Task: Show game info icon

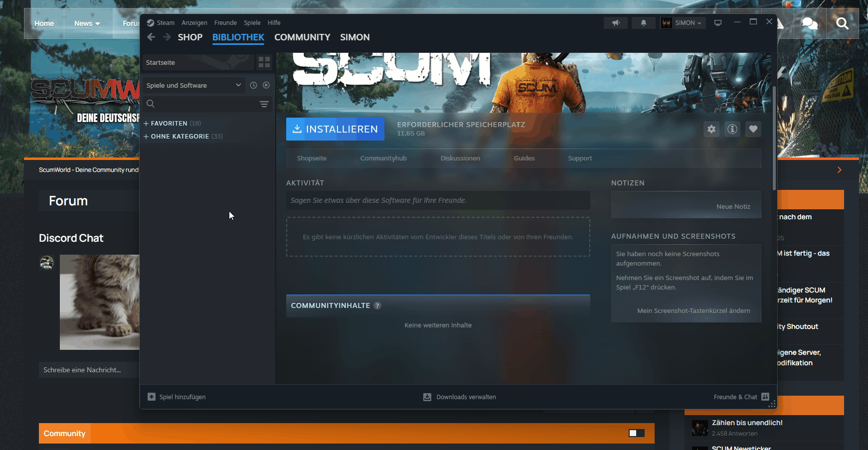Action: tap(732, 129)
